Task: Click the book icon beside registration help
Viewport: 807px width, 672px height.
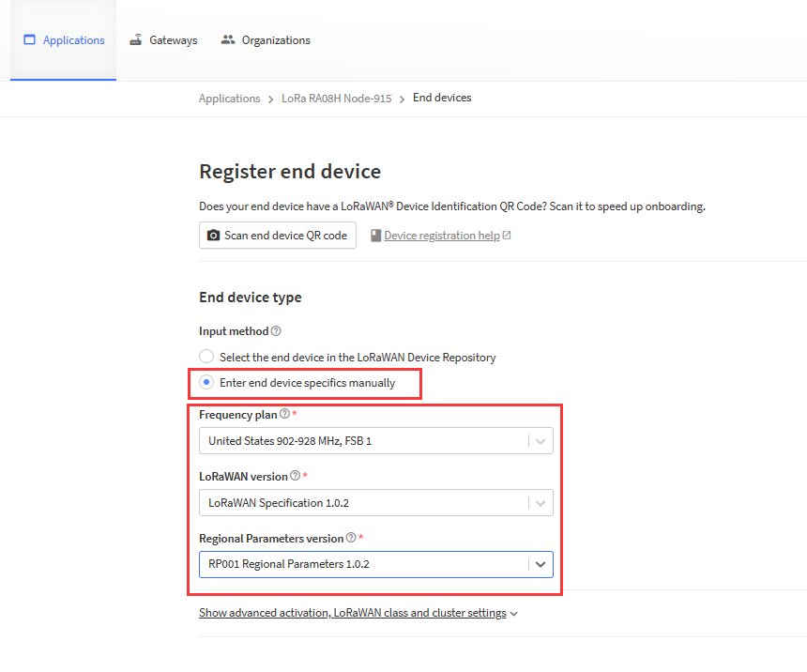Action: coord(375,236)
